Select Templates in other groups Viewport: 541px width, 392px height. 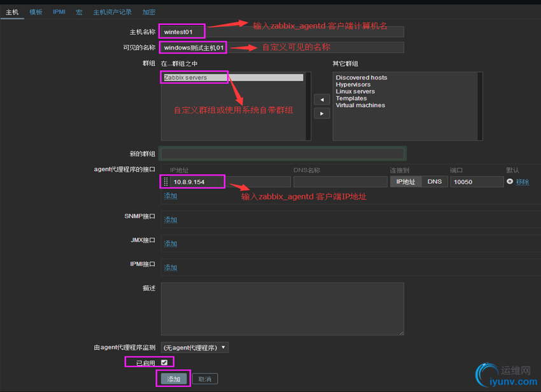pos(351,99)
